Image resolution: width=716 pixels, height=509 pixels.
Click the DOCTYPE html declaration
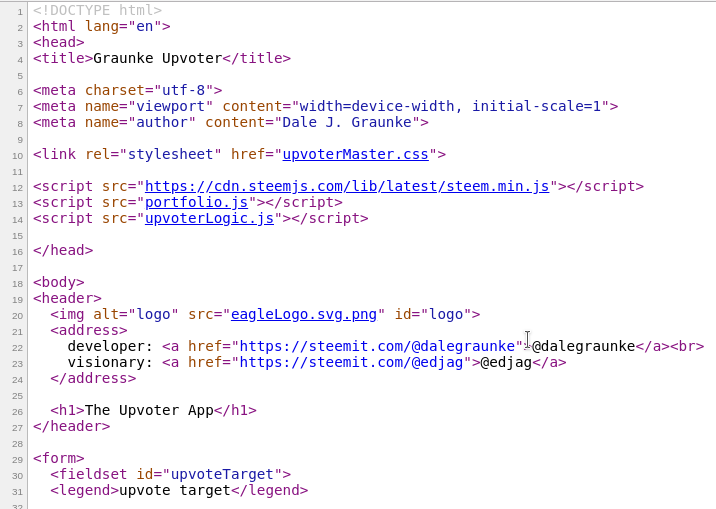click(97, 10)
